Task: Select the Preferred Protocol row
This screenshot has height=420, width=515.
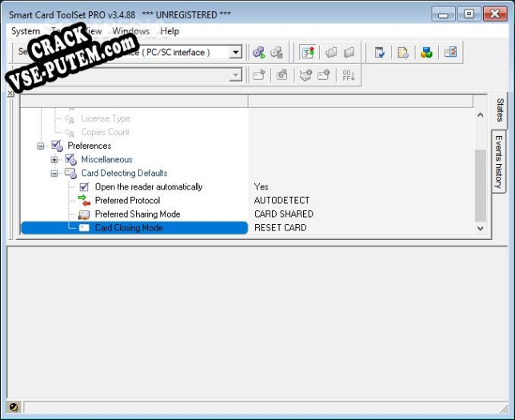Action: pos(127,201)
